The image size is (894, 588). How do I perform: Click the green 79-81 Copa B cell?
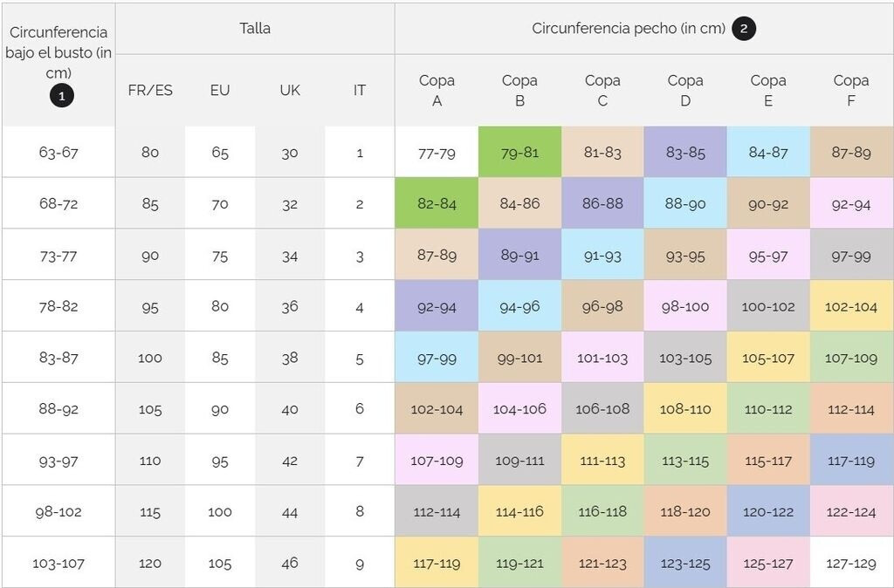pos(519,153)
